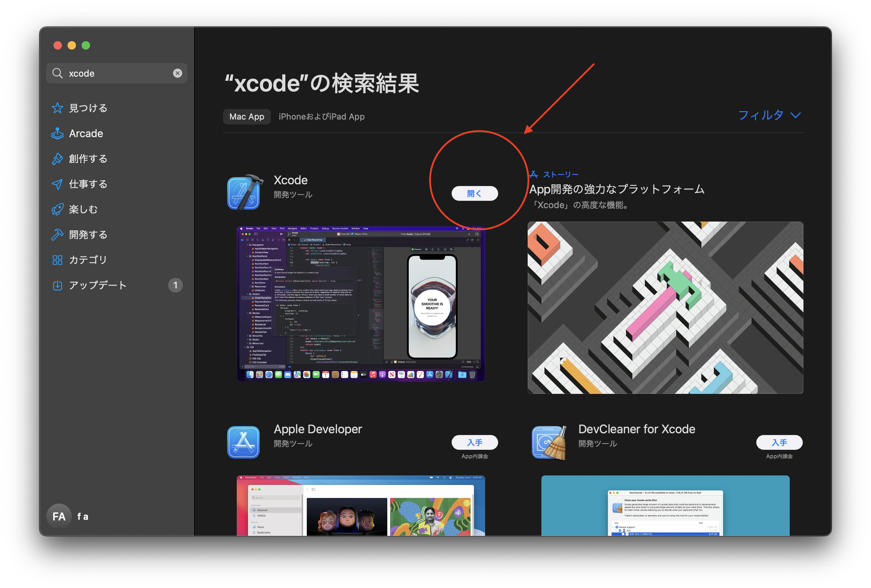Screen dimensions: 871x588
Task: Click the 開発ツール category under DevCleaner
Action: point(598,443)
